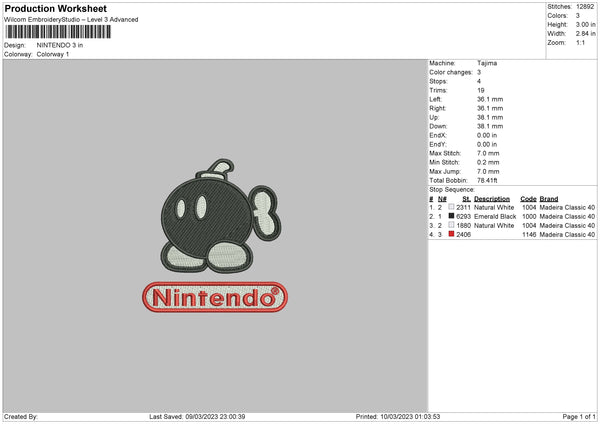Click the Natural White swatch in row 3
This screenshot has width=600, height=424.
coord(452,225)
